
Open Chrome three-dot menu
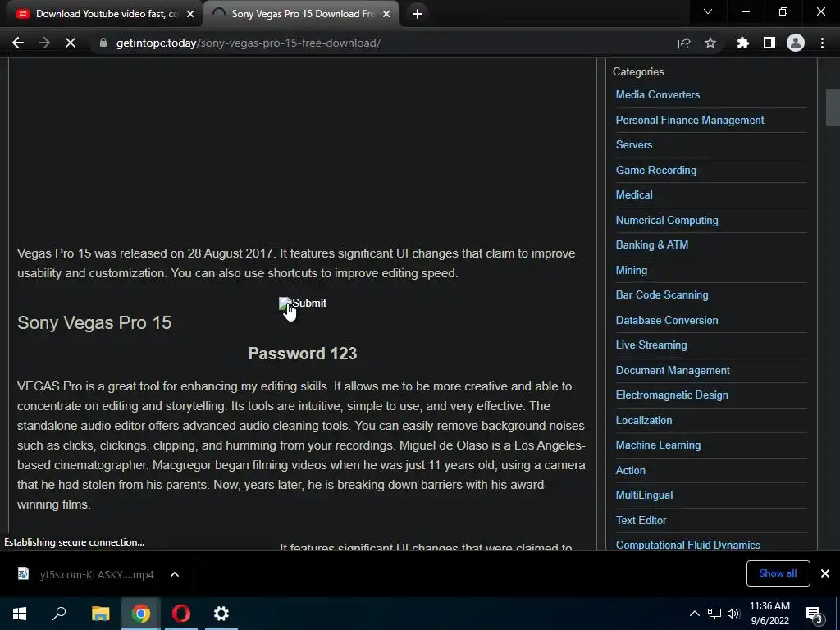(x=822, y=43)
